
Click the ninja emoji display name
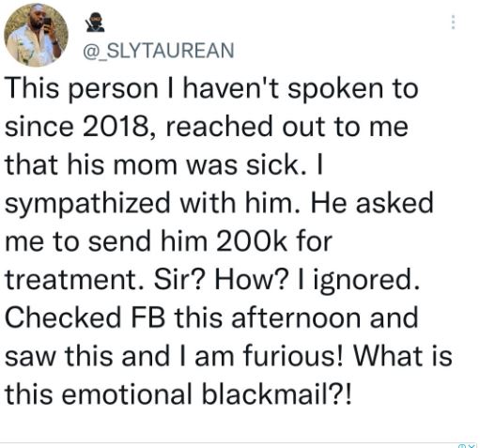point(96,23)
